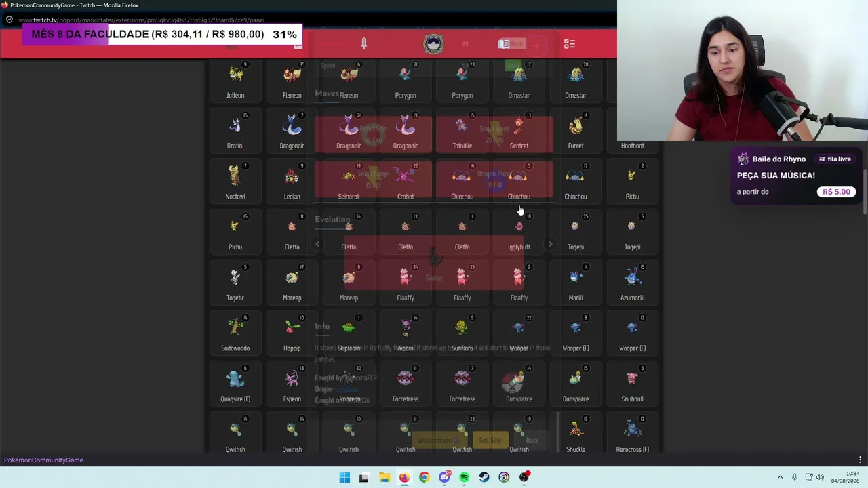Open the battle sword icon in header

[364, 44]
